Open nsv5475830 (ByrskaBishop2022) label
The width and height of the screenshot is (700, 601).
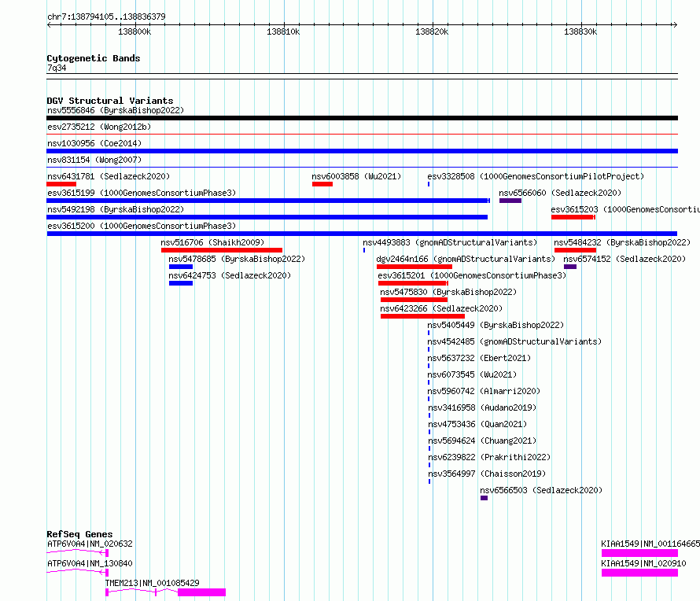pos(448,292)
